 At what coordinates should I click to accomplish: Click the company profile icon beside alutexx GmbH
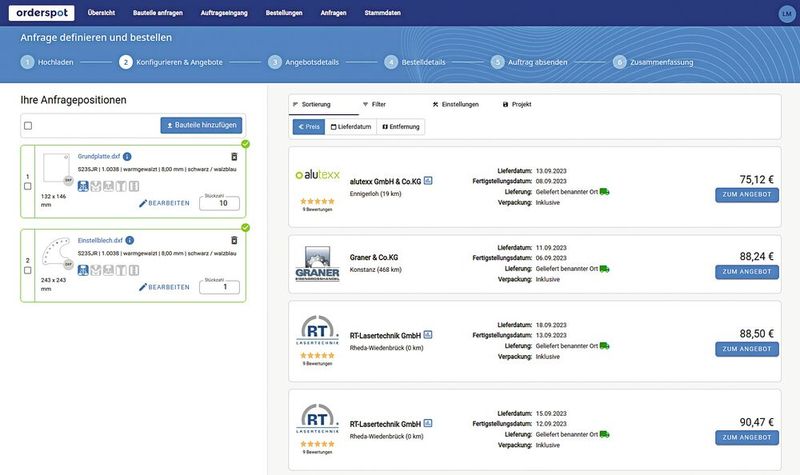(x=428, y=181)
